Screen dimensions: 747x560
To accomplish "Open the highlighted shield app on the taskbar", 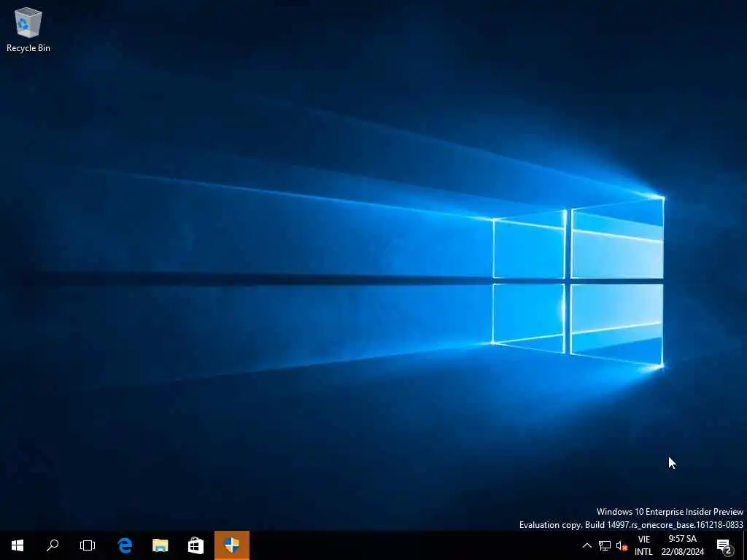I will pos(232,545).
